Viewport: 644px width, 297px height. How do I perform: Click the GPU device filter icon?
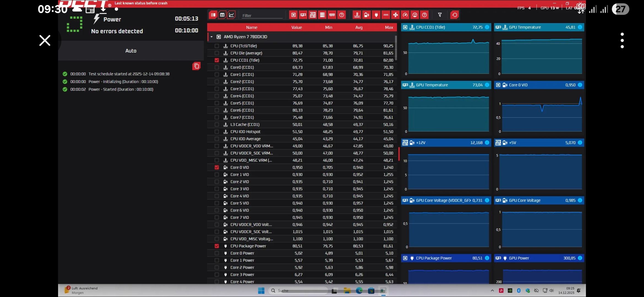[303, 15]
